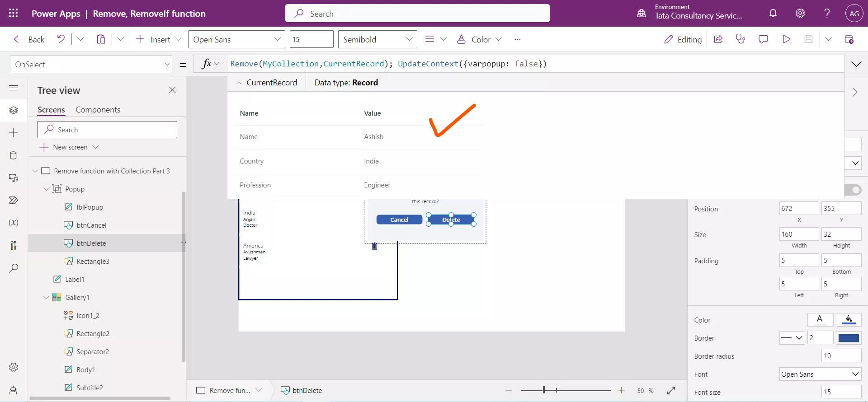Screen dimensions: 868x402
Task: Expand the formula bar chevron
Action: 856,64
